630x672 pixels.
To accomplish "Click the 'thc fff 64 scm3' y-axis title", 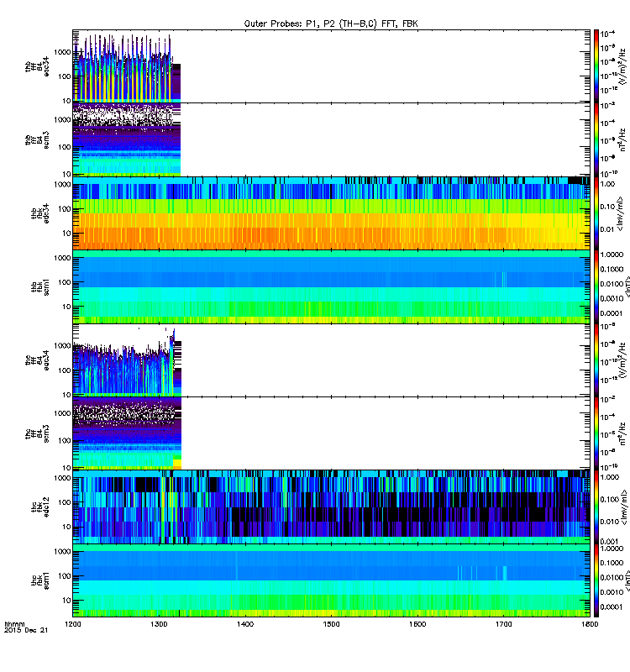I will click(x=37, y=433).
